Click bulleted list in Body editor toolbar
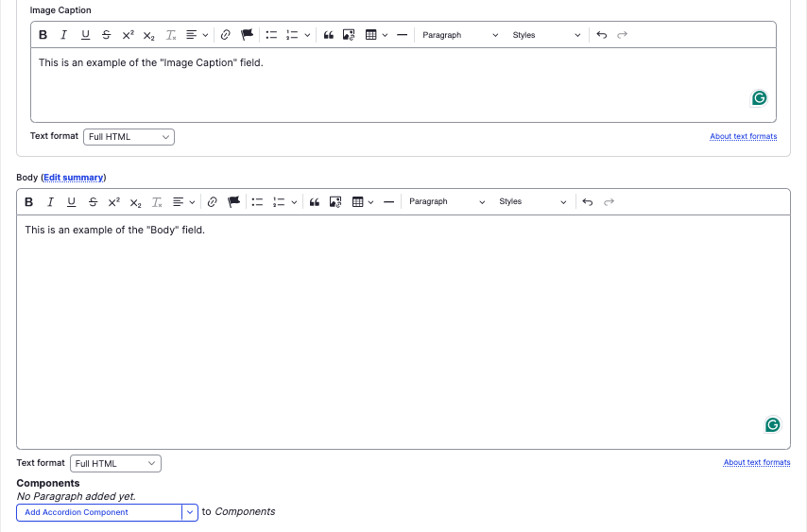Image resolution: width=807 pixels, height=532 pixels. point(257,201)
